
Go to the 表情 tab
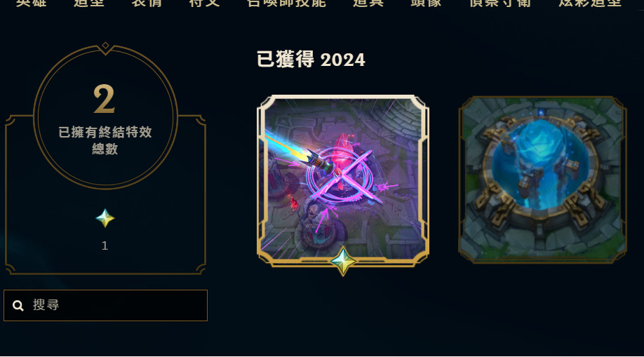click(147, 4)
